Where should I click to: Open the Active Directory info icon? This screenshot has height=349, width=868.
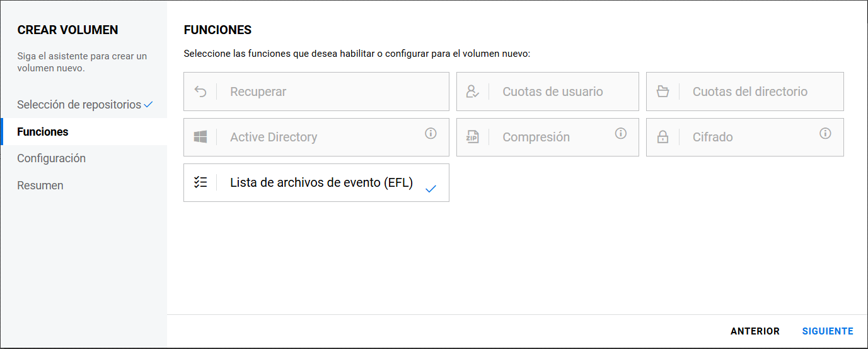coord(431,133)
